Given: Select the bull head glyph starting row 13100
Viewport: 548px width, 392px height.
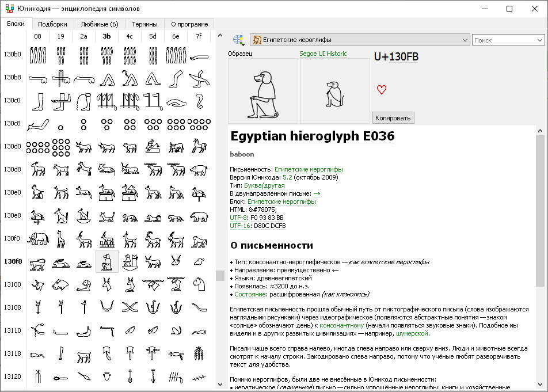Looking at the screenshot, I should click(38, 285).
